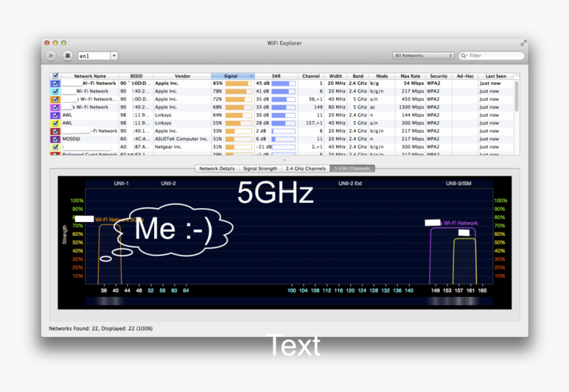Click the UNII-2 Ext band label
569x392 pixels.
coord(350,184)
